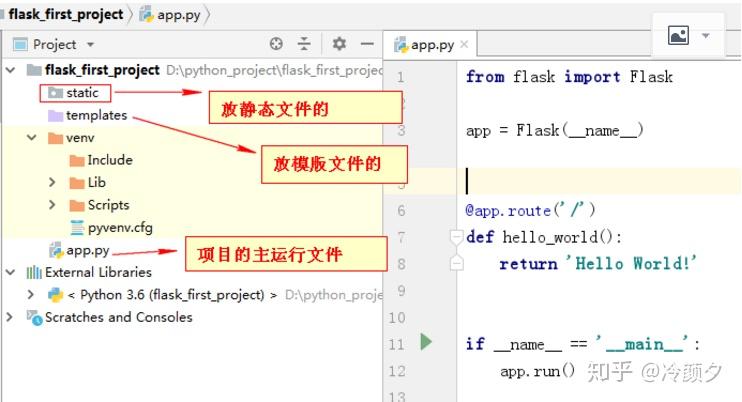742x402 pixels.
Task: Select the Include folder
Action: coord(110,160)
